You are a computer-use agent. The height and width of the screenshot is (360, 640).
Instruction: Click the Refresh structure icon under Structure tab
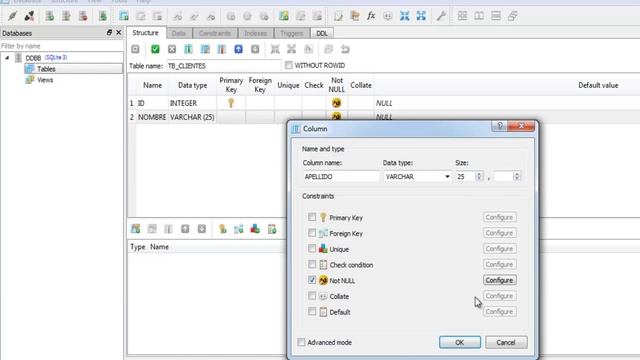(135, 49)
